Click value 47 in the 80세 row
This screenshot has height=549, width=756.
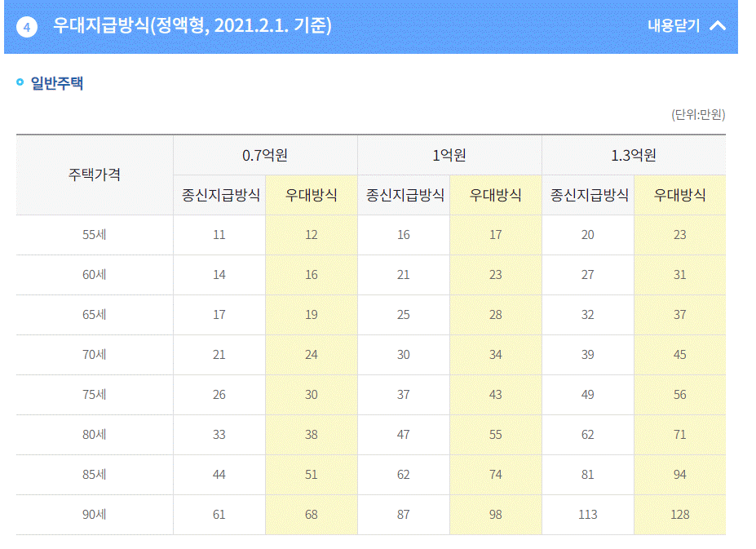pos(404,435)
